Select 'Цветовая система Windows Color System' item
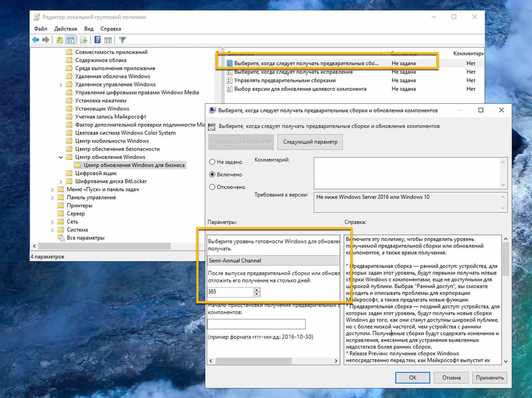The width and height of the screenshot is (532, 398). point(125,133)
